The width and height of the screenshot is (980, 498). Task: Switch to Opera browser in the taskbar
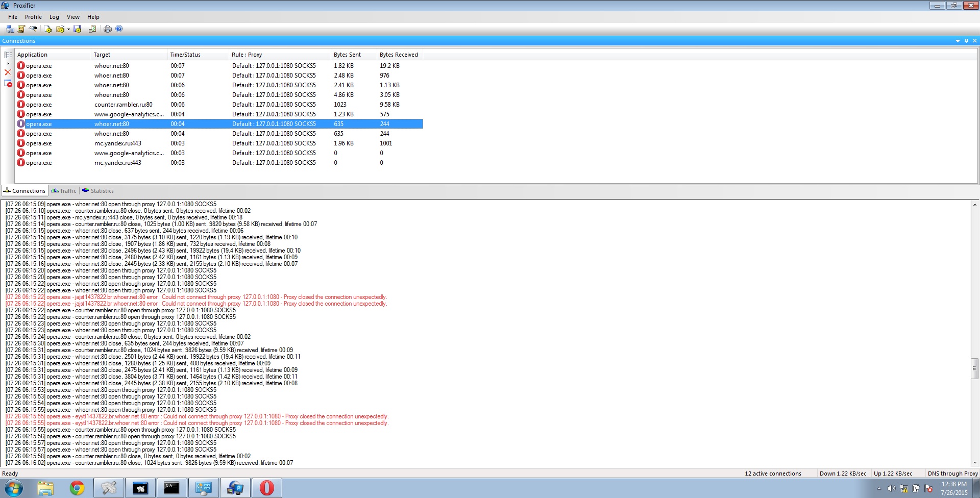click(x=267, y=488)
